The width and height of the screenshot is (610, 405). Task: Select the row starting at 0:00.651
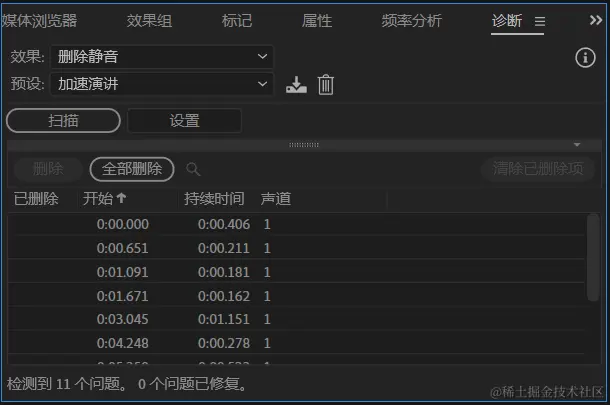pyautogui.click(x=296, y=248)
